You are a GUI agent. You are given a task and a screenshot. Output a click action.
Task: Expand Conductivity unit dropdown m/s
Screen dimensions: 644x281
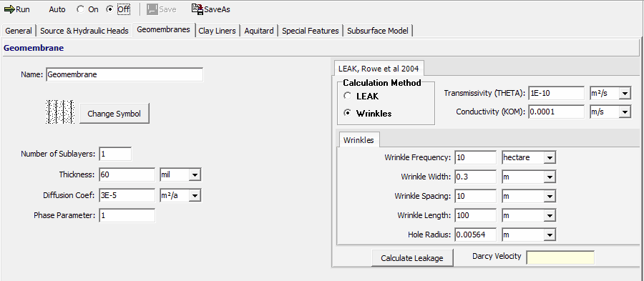click(x=610, y=111)
